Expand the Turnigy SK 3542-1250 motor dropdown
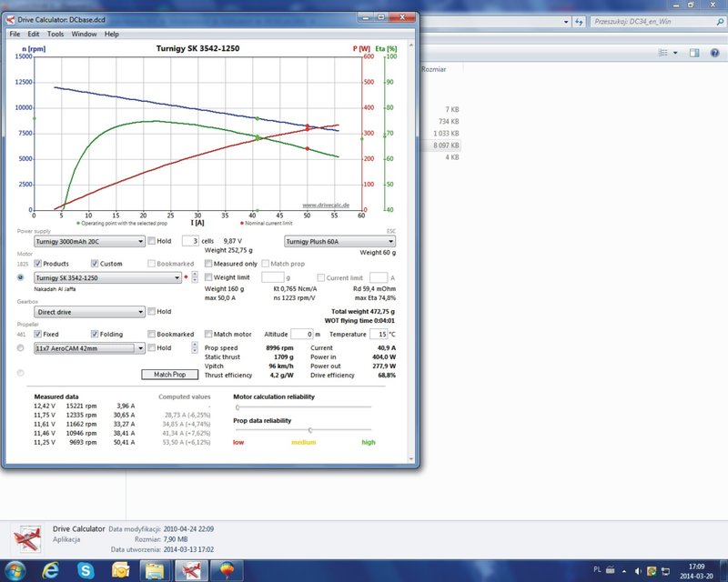Screen dimensions: 728x582 point(177,278)
